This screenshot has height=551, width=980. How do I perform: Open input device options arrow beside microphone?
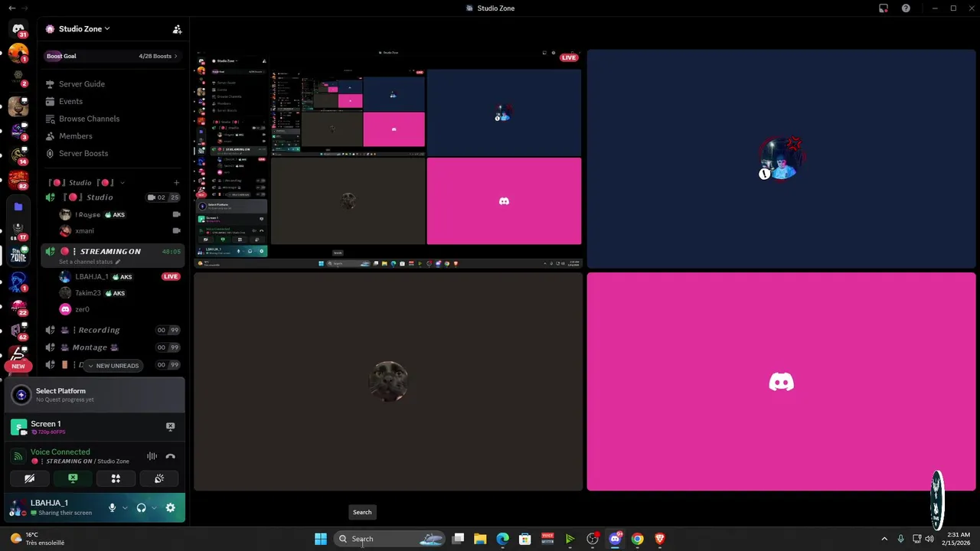124,508
